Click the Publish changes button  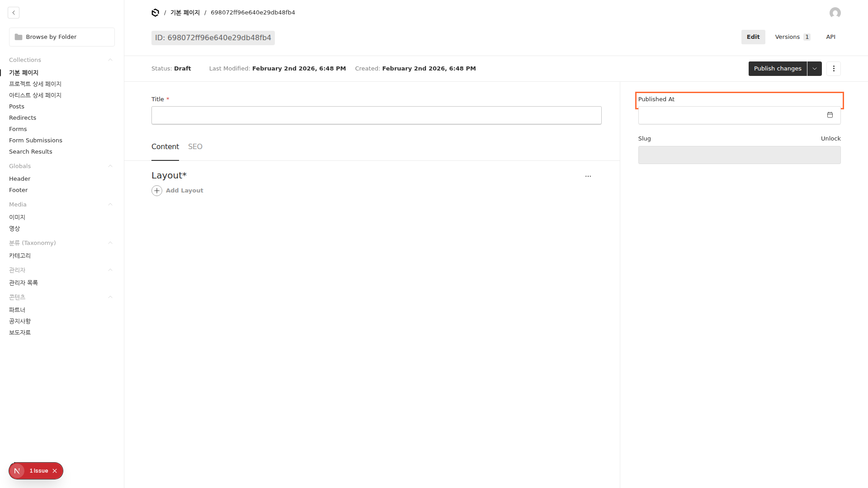pyautogui.click(x=777, y=69)
